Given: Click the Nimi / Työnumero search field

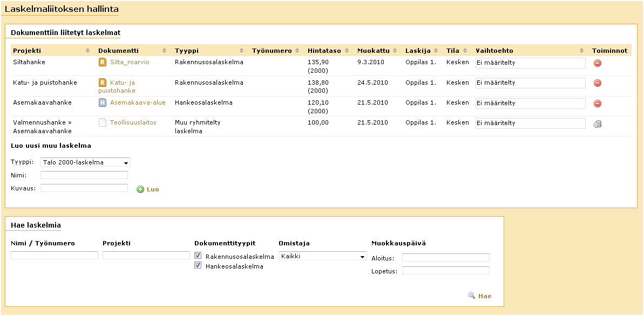Looking at the screenshot, I should [55, 256].
